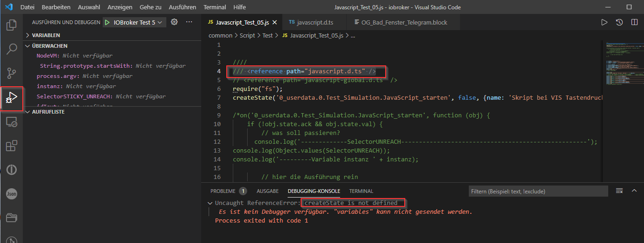Image resolution: width=644 pixels, height=243 pixels.
Task: Click the Json icon in activity bar
Action: [12, 194]
